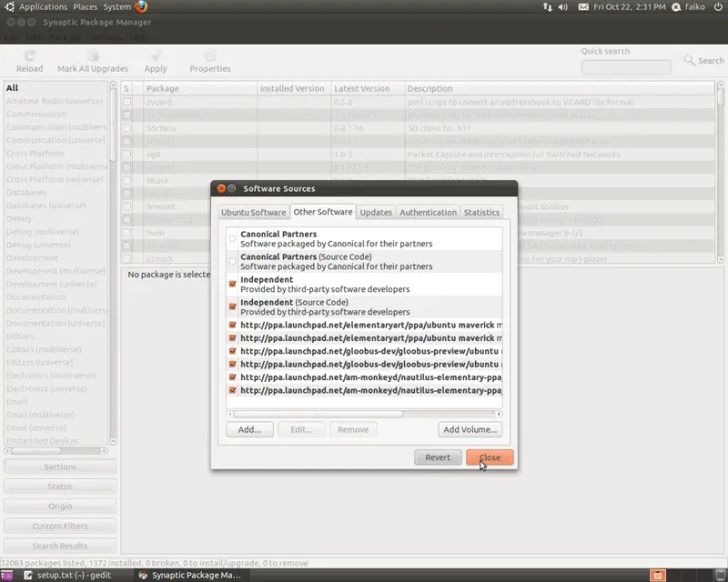
Task: Select the Databases category in the sidebar
Action: pos(56,192)
